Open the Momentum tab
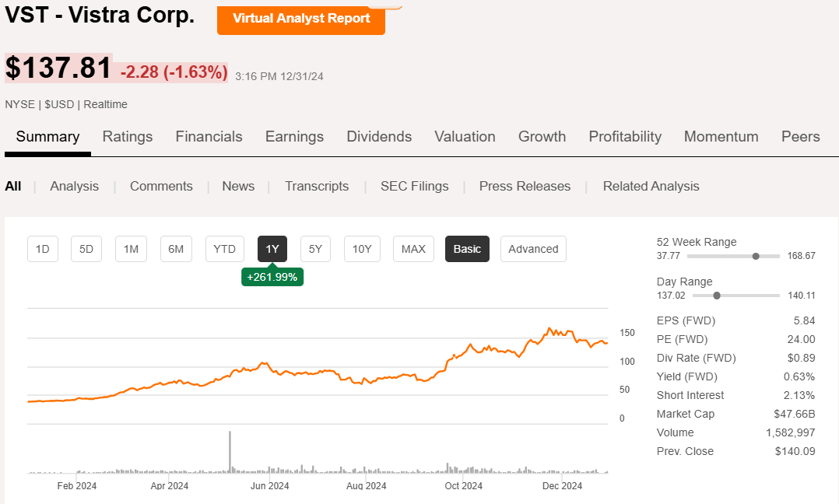839x504 pixels. coord(721,137)
